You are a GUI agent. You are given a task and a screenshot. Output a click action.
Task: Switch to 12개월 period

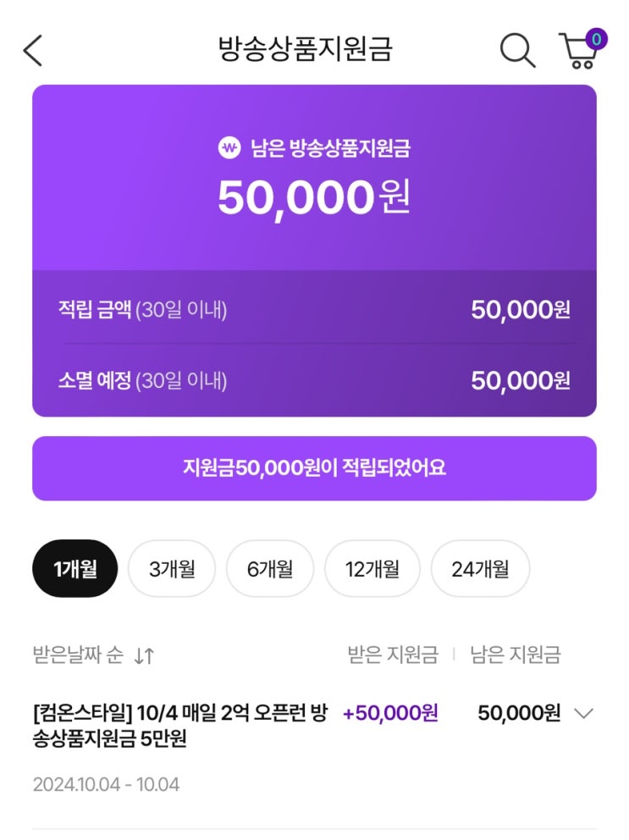coord(372,569)
